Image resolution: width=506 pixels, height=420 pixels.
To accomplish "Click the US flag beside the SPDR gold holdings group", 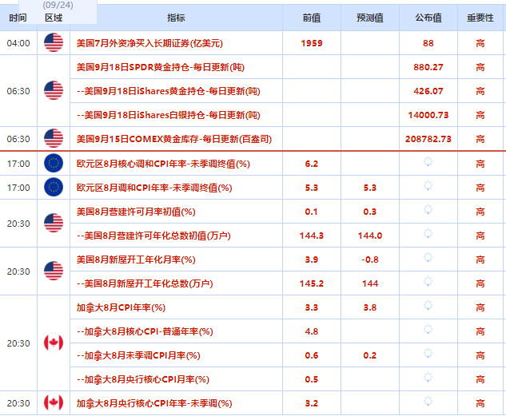I will (x=54, y=90).
